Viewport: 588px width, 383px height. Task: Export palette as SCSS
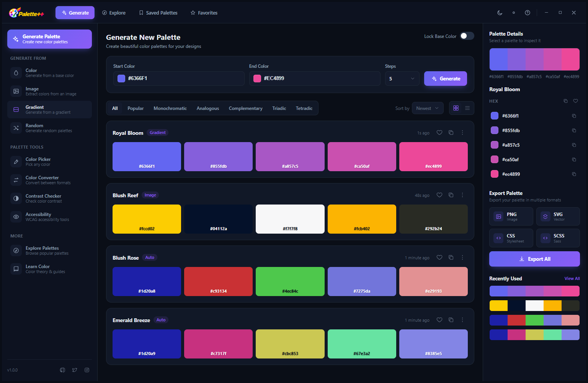pos(558,238)
